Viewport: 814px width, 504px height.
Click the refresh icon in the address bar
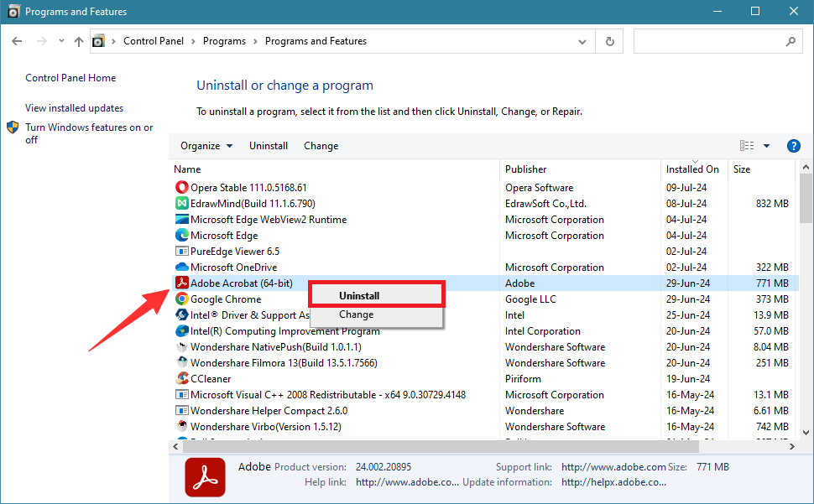(x=609, y=40)
